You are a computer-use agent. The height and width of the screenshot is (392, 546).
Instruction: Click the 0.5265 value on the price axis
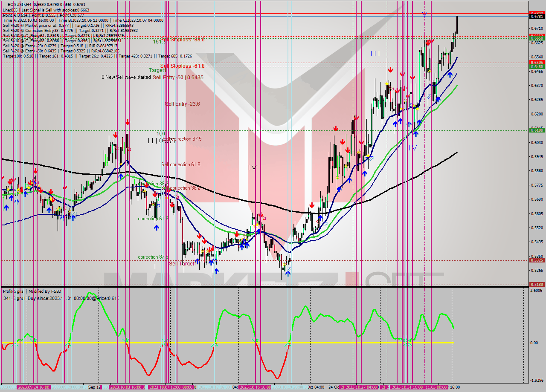pos(538,270)
